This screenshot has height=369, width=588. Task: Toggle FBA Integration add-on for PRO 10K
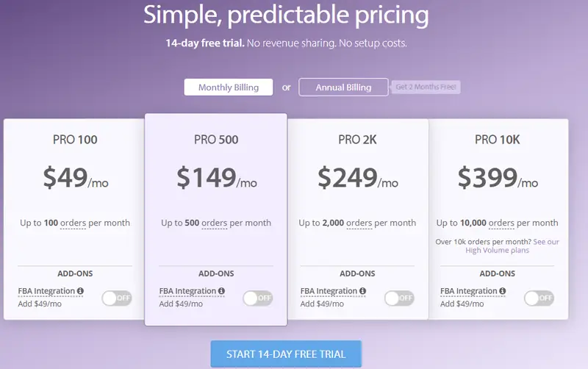coord(539,298)
